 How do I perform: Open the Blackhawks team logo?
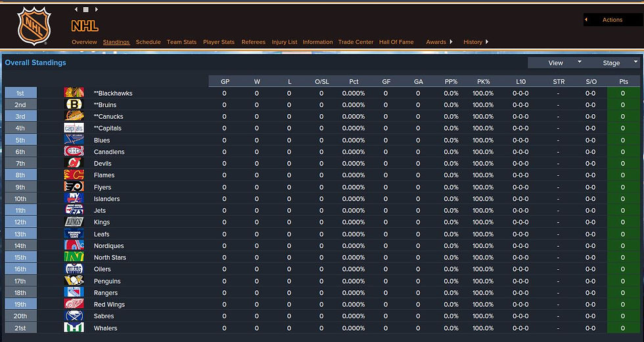pyautogui.click(x=74, y=93)
